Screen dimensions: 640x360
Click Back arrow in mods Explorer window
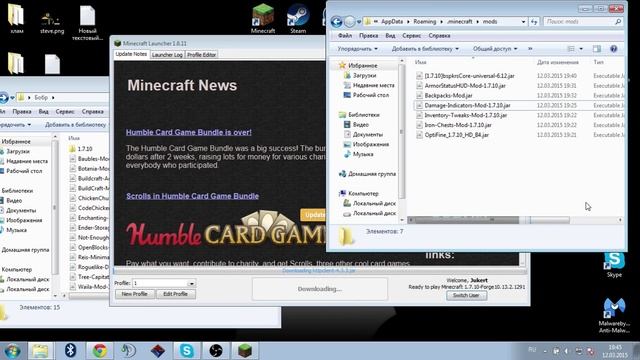pos(336,22)
